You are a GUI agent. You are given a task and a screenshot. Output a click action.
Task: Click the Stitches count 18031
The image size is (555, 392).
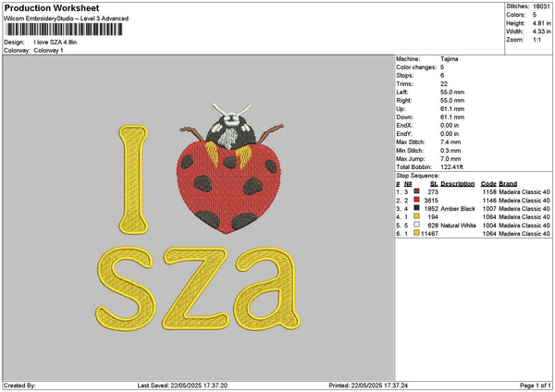click(x=541, y=6)
